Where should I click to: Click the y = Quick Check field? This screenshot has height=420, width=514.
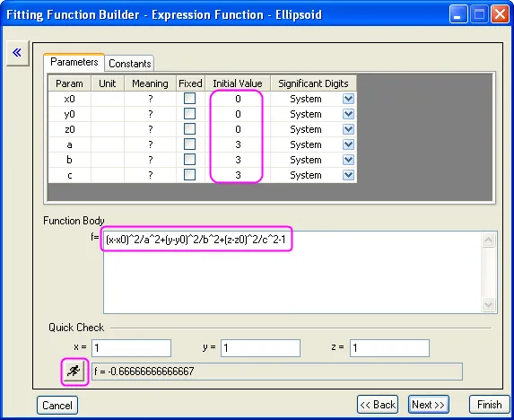(261, 348)
